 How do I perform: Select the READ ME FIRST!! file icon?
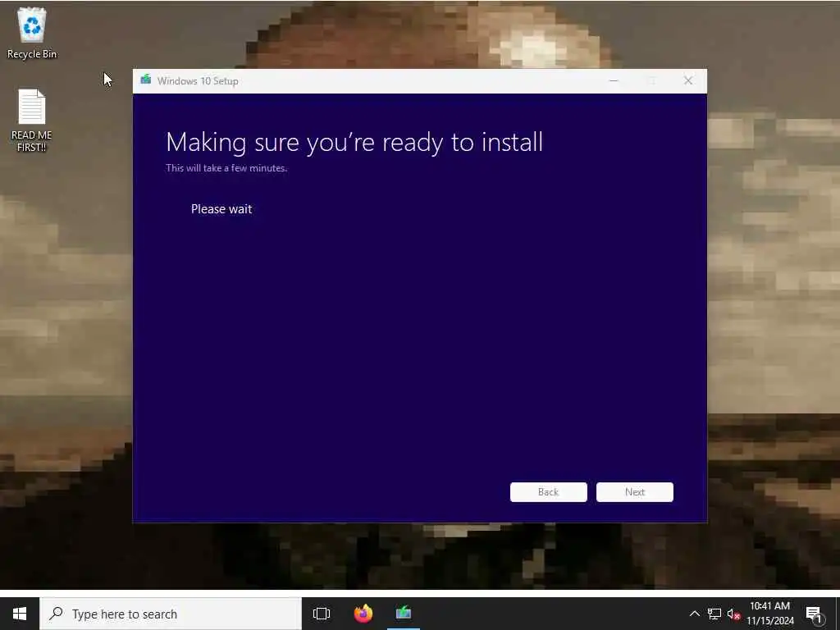32,120
